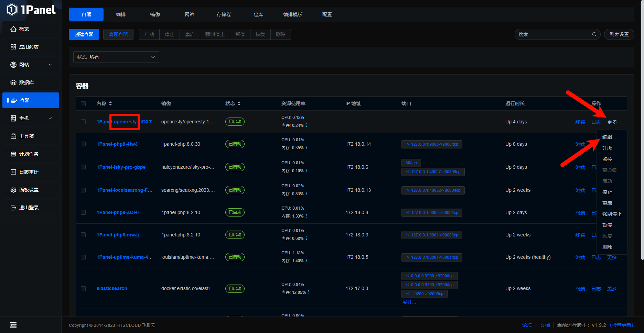The width and height of the screenshot is (644, 333).
Task: Click the 面板设置 gear icon
Action: pos(13,190)
